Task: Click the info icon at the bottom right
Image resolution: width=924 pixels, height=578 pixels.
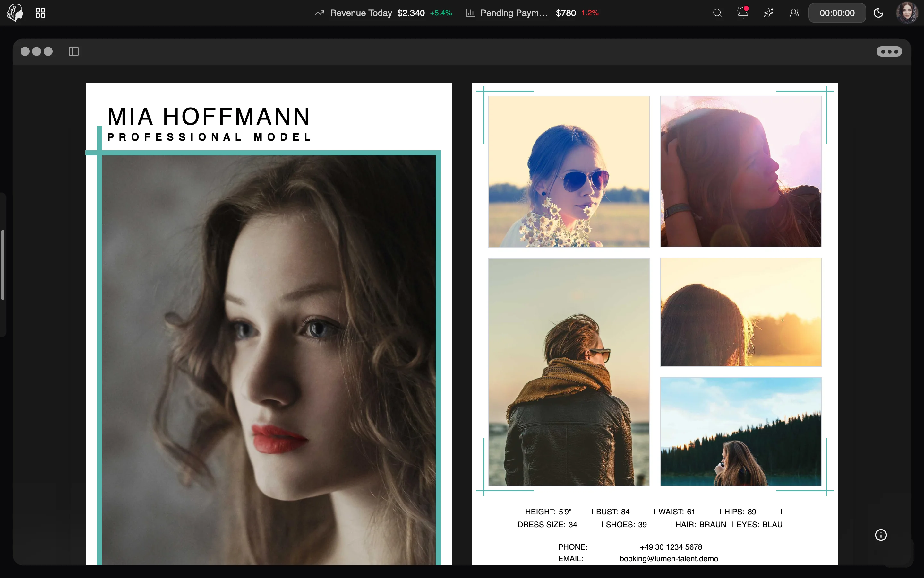Action: [881, 535]
